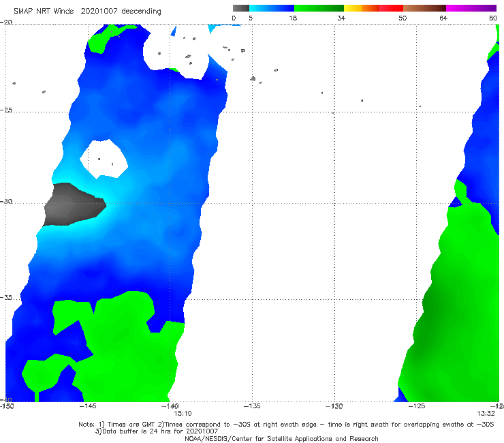
Task: Click the longitude label '-145'
Action: click(88, 406)
